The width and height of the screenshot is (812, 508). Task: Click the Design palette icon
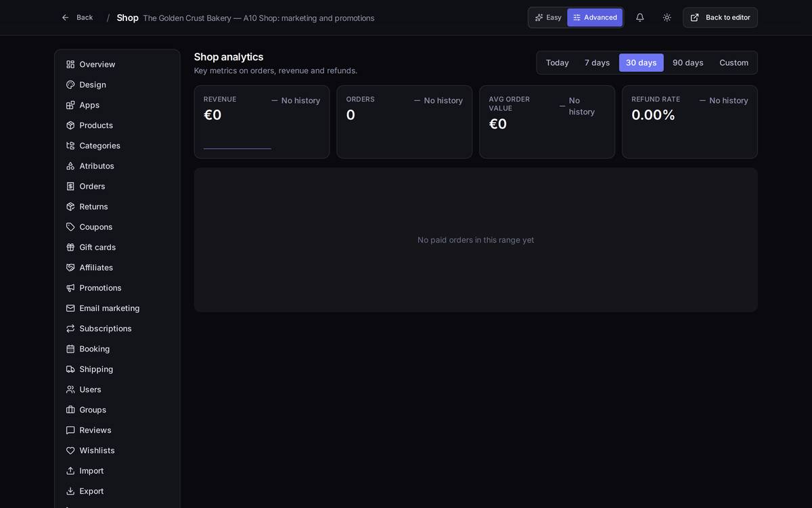tap(70, 85)
